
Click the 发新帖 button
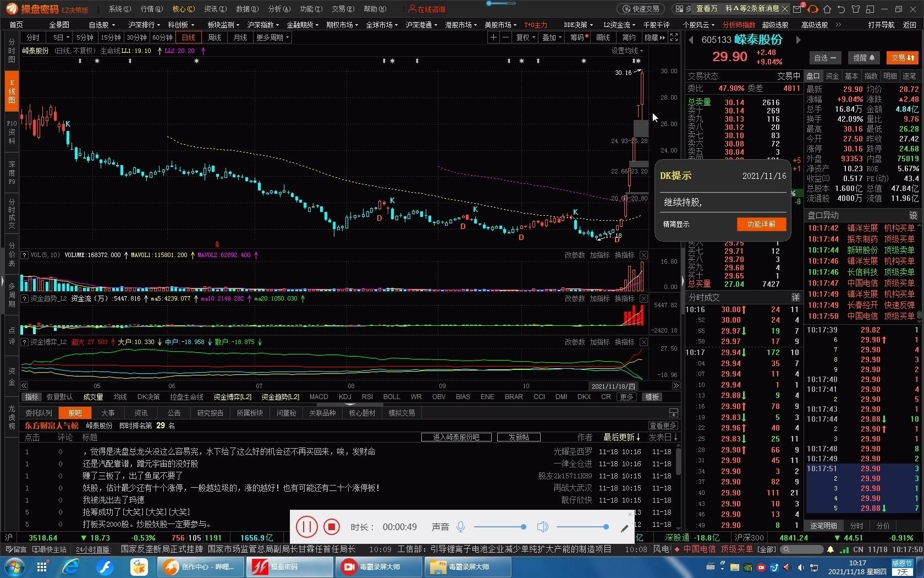click(x=519, y=437)
